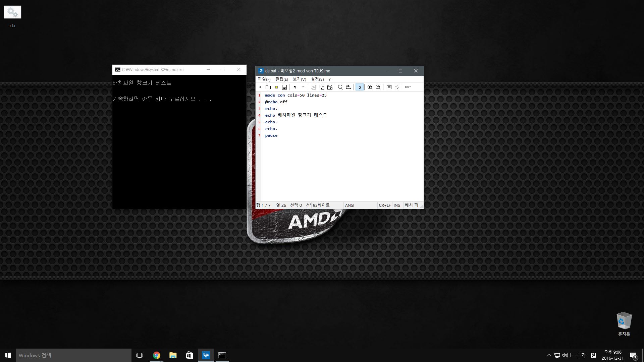The image size is (644, 362).
Task: Open the ? help menu
Action: pos(330,79)
